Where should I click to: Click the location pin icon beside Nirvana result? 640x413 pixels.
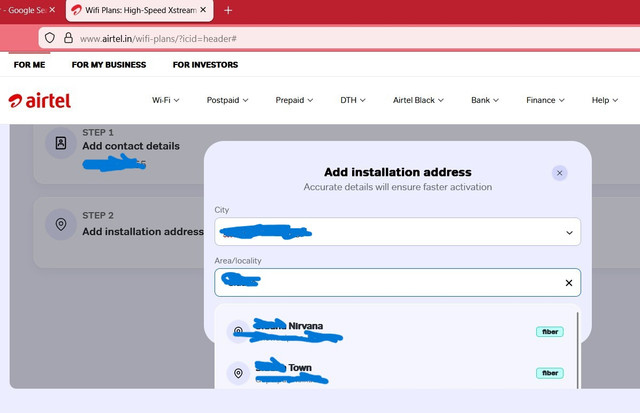[x=238, y=331]
